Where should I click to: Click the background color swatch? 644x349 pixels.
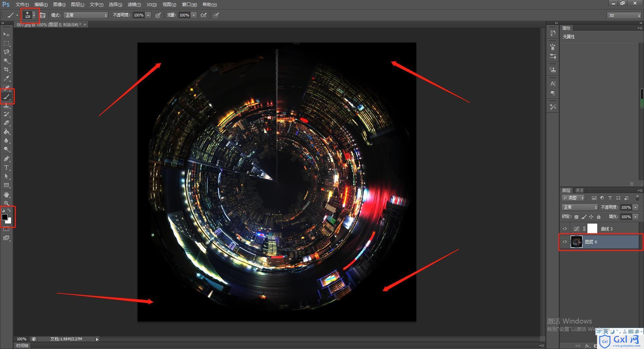[9, 221]
